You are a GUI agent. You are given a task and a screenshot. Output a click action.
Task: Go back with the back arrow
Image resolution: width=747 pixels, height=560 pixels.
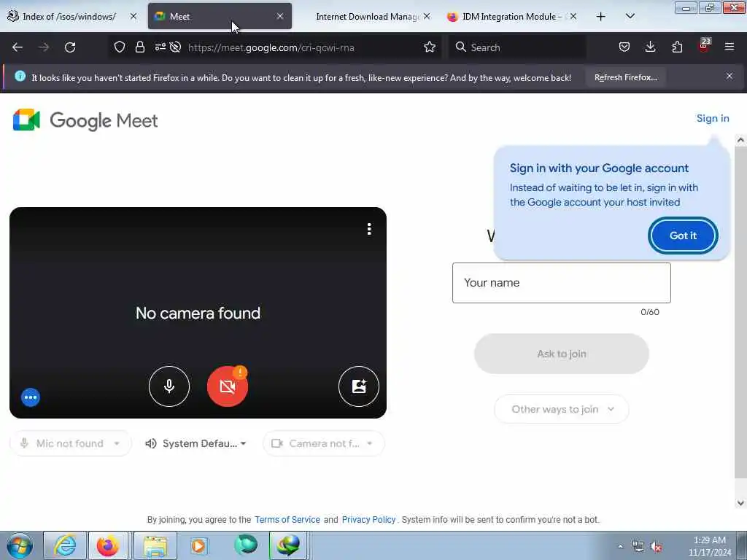point(18,47)
